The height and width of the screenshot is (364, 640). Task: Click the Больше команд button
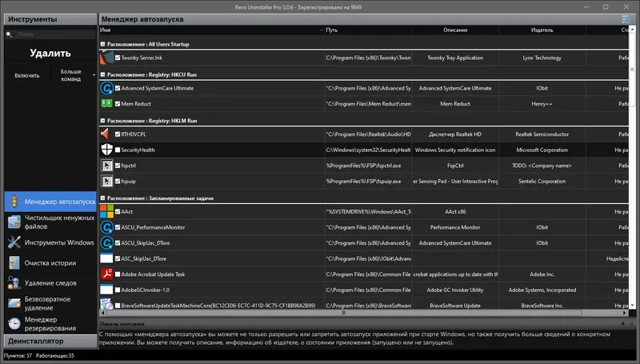[71, 75]
